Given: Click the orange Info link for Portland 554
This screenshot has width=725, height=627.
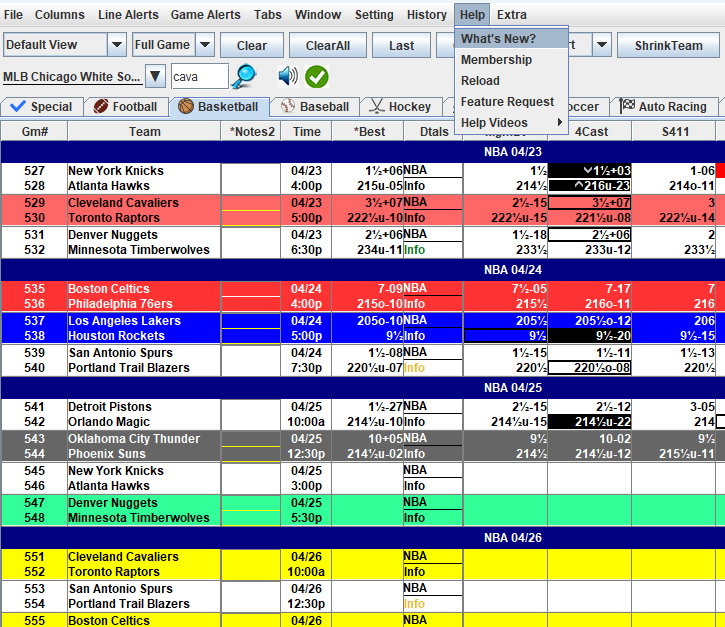Looking at the screenshot, I should pyautogui.click(x=414, y=603).
